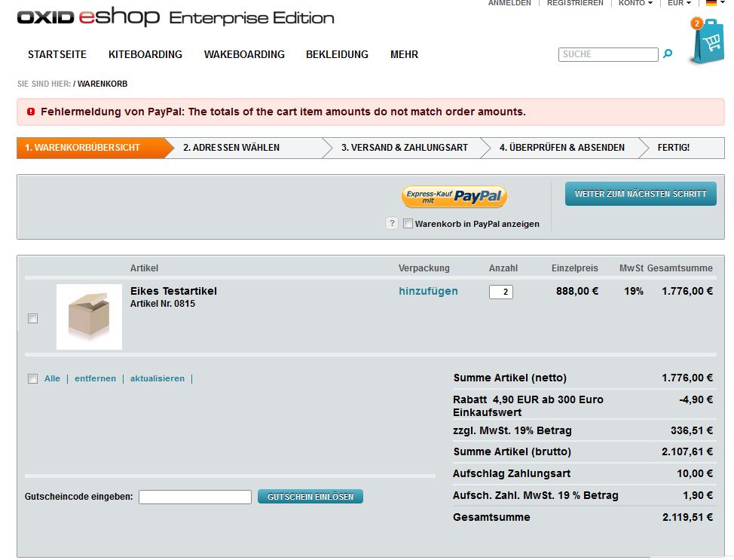This screenshot has height=560, width=734.
Task: Click the search magnifier icon
Action: [x=667, y=54]
